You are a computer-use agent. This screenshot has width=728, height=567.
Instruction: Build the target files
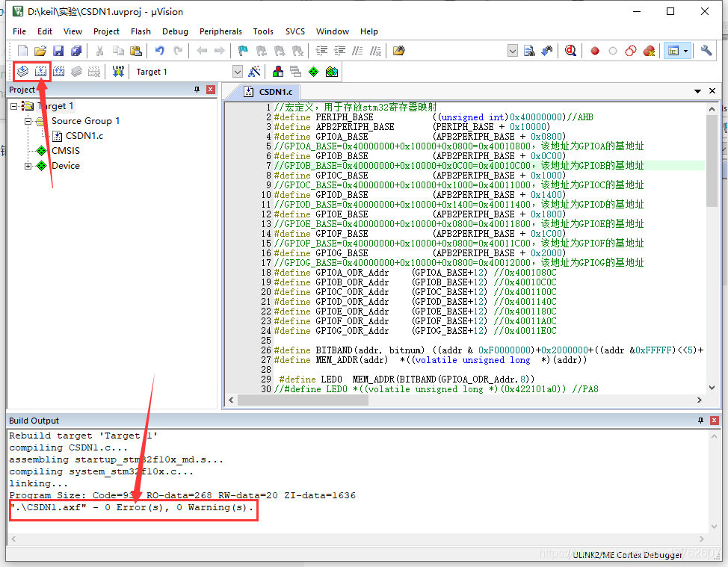pyautogui.click(x=41, y=72)
